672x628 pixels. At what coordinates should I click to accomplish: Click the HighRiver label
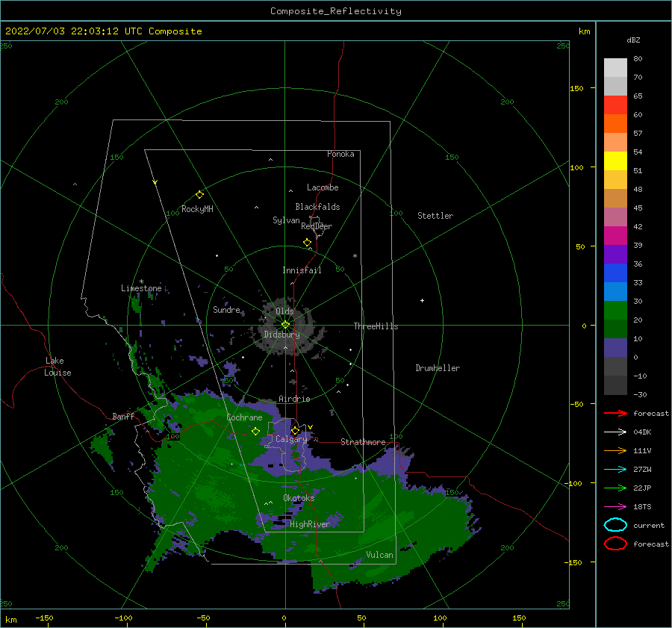click(x=310, y=524)
